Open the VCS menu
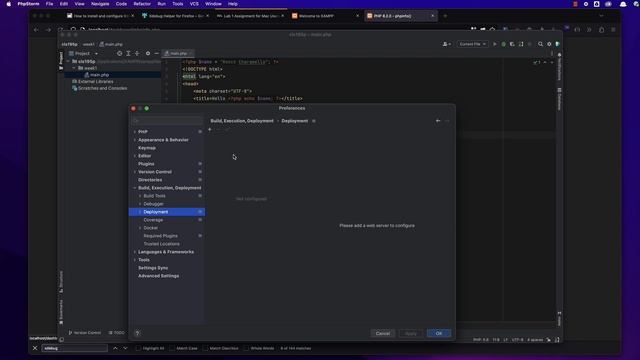Image resolution: width=640 pixels, height=360 pixels. 194,4
